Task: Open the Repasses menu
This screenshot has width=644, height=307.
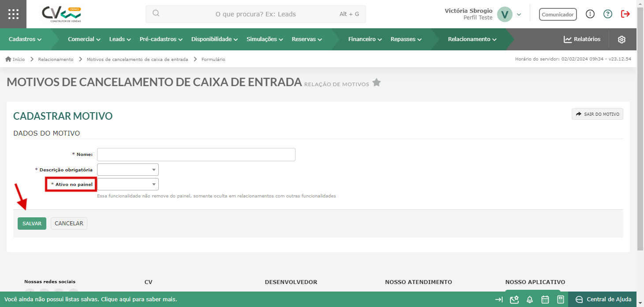Action: point(406,39)
